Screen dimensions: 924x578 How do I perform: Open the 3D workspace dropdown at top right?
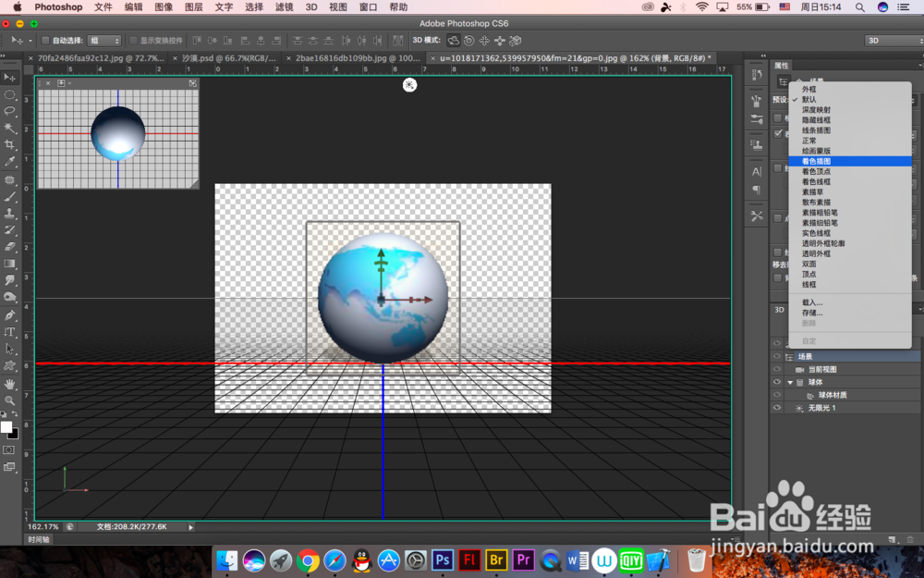point(894,41)
